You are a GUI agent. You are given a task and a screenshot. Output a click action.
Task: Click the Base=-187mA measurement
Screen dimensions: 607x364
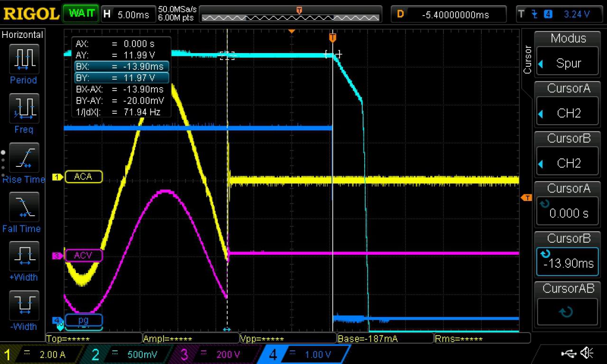click(x=385, y=338)
